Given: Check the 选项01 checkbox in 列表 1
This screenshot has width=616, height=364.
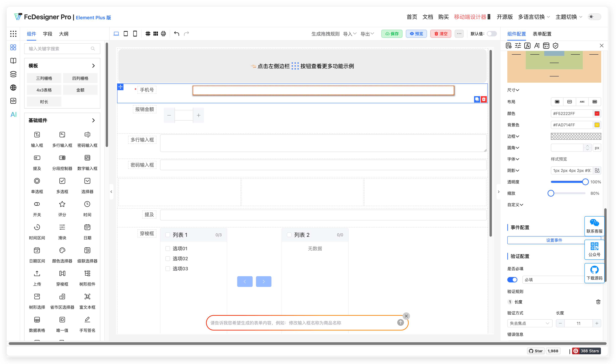Looking at the screenshot, I should coord(168,248).
